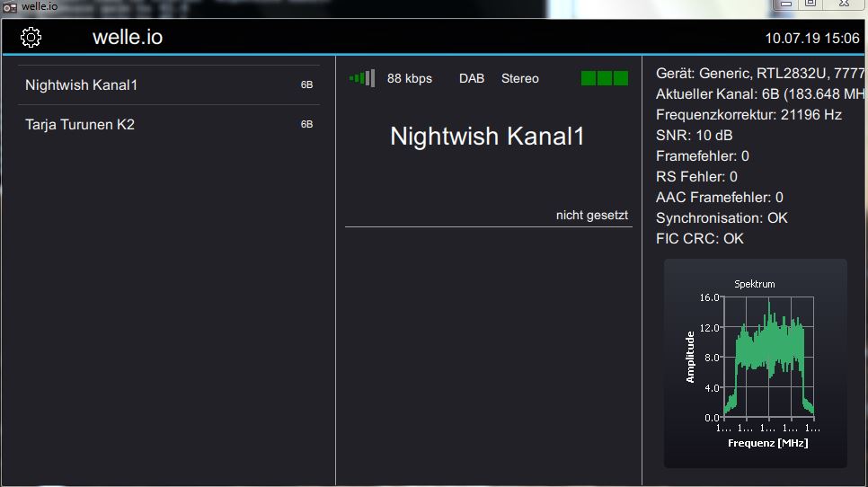Click the signal strength bars icon

point(362,78)
